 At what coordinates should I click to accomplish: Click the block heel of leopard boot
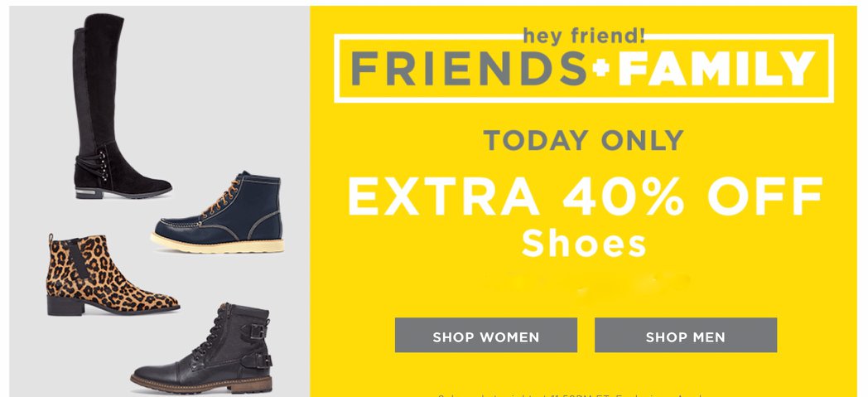point(65,306)
